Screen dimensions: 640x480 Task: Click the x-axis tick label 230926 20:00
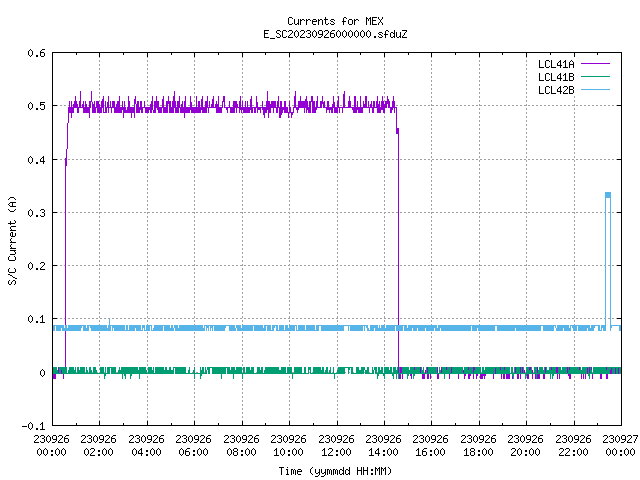[526, 445]
